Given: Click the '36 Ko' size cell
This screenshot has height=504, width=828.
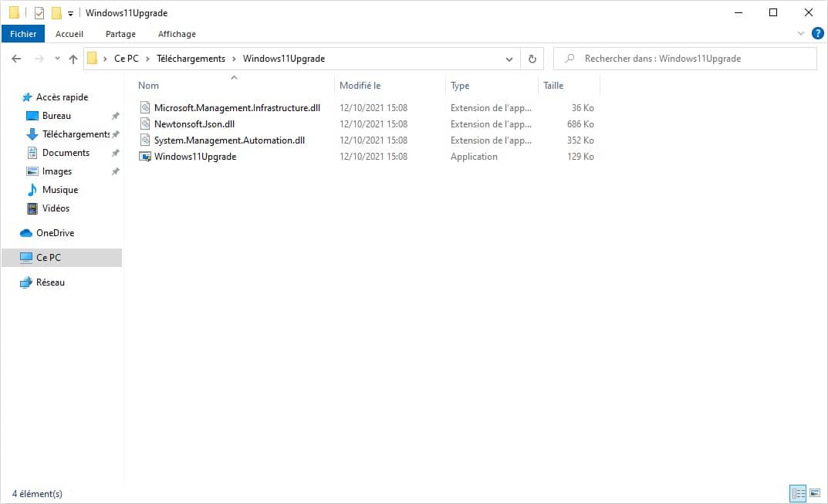Looking at the screenshot, I should (x=582, y=108).
